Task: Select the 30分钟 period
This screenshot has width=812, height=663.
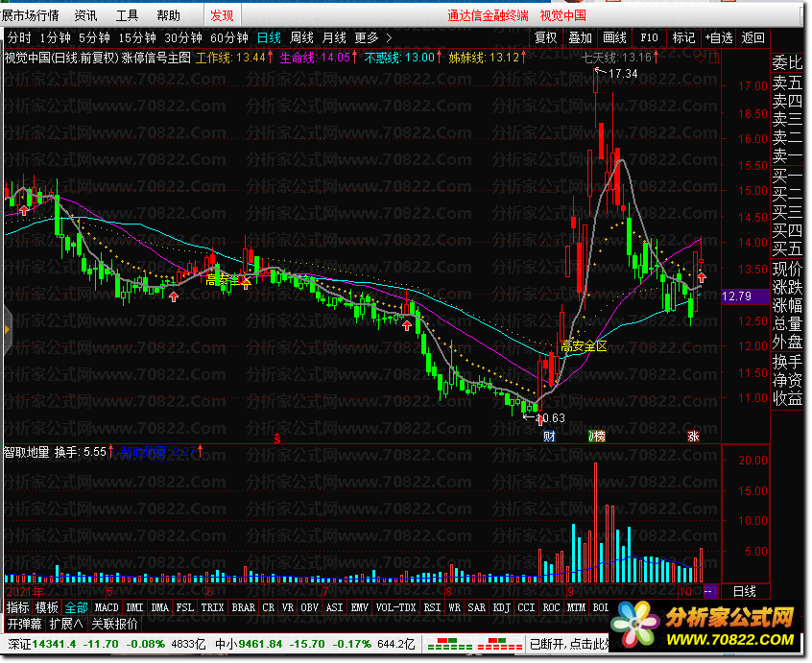Action: pyautogui.click(x=183, y=37)
